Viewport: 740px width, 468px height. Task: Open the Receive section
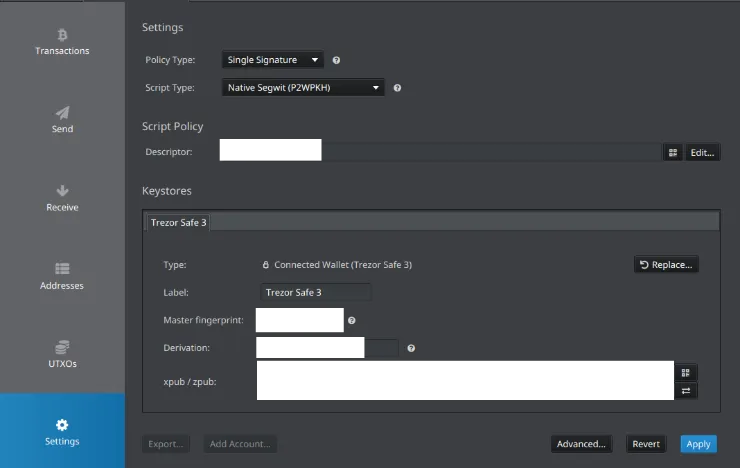(62, 198)
